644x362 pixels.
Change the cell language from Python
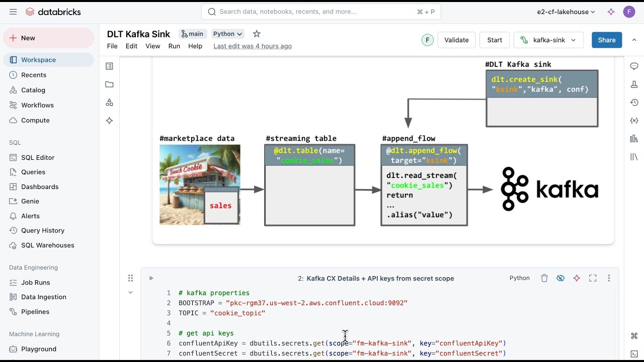[x=519, y=278]
